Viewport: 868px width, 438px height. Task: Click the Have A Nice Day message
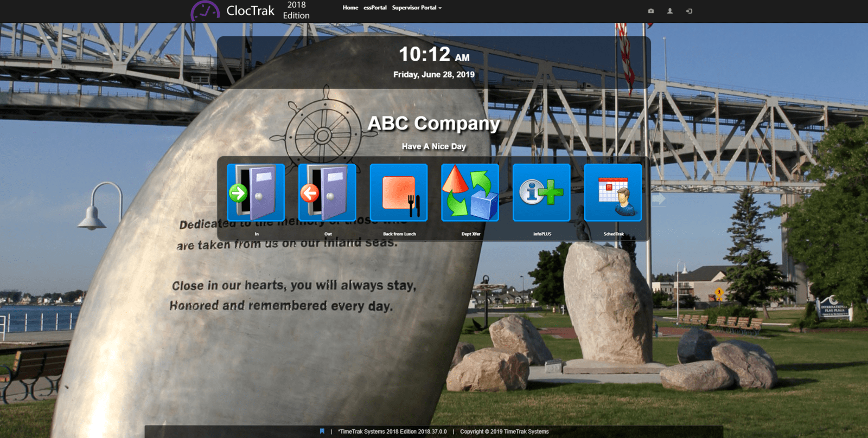[434, 146]
